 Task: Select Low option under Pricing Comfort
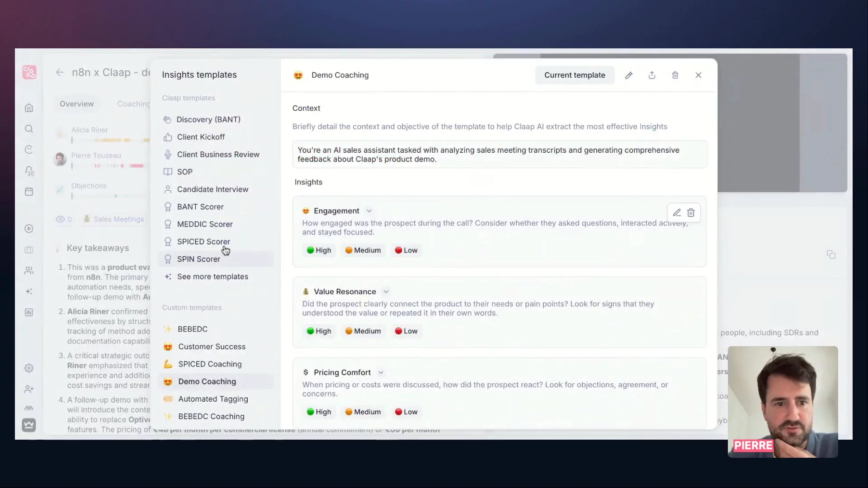(406, 412)
